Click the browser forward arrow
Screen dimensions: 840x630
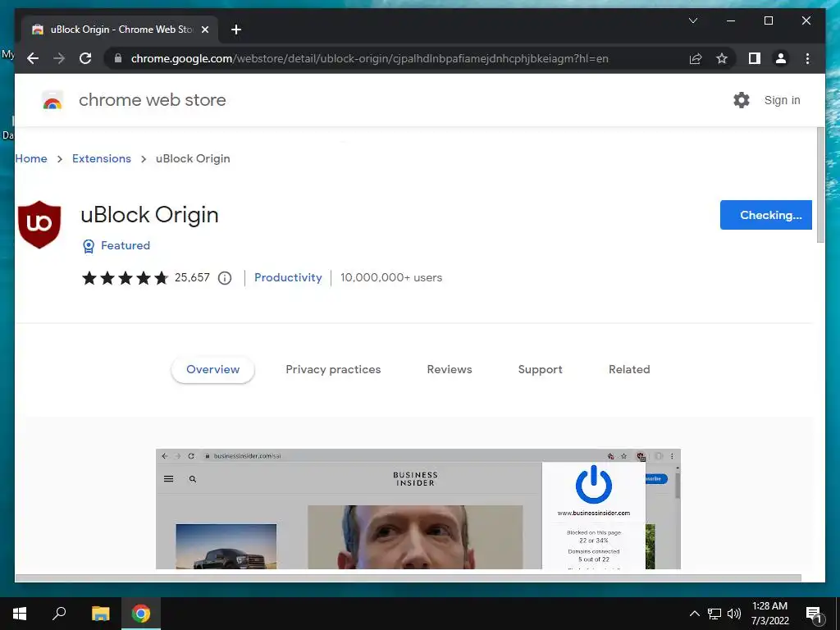[x=59, y=58]
